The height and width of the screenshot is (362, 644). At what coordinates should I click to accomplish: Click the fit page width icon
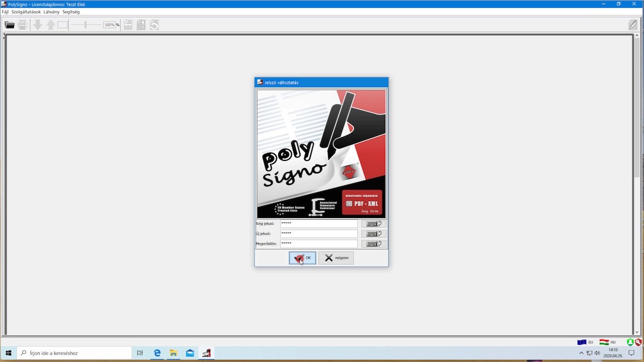point(128,25)
